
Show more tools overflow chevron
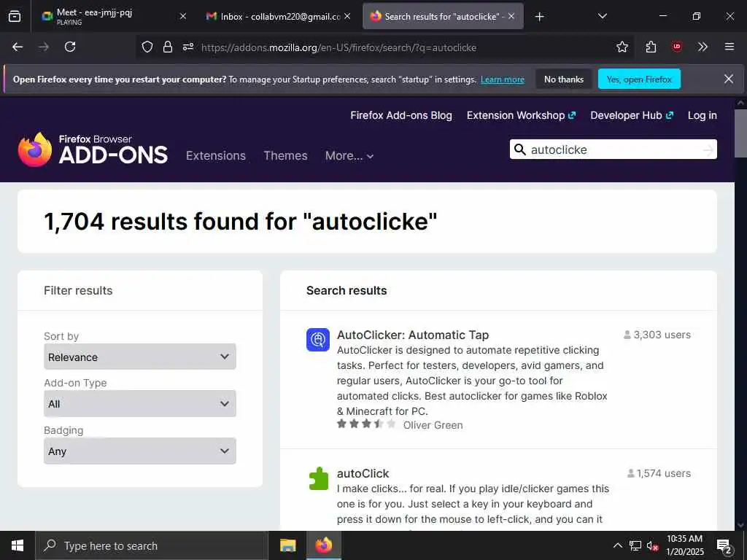point(703,47)
